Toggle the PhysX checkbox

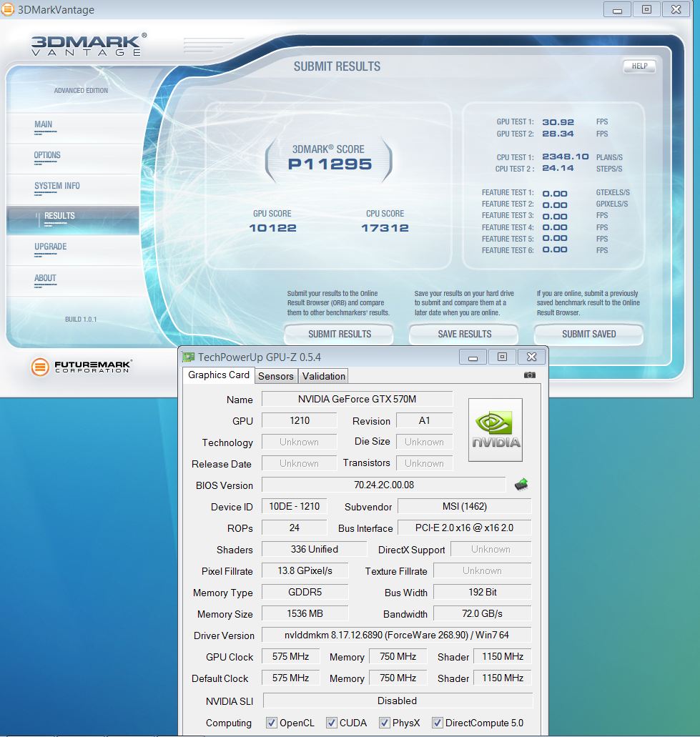point(384,723)
